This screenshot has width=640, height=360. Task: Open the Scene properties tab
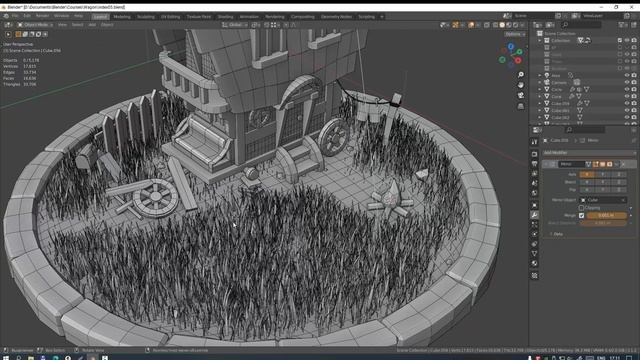pos(534,183)
